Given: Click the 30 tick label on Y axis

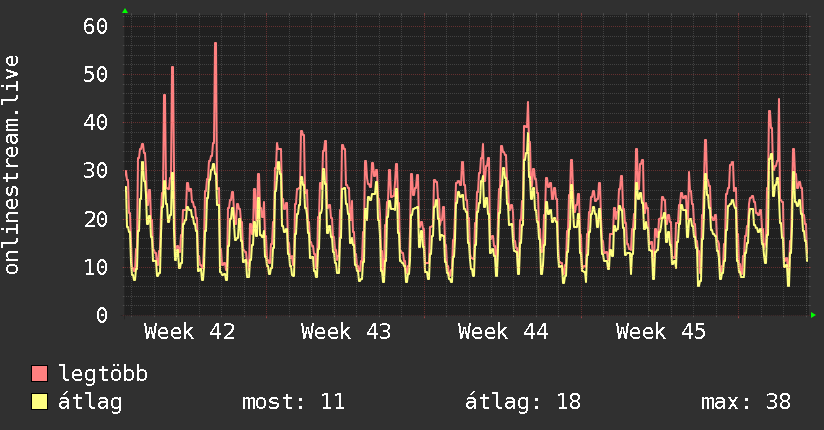Looking at the screenshot, I should pos(95,170).
